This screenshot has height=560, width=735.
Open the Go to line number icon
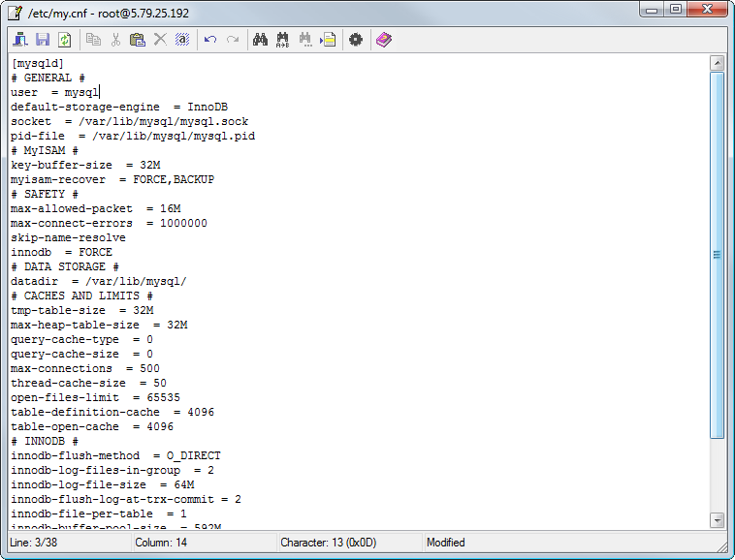click(x=328, y=40)
